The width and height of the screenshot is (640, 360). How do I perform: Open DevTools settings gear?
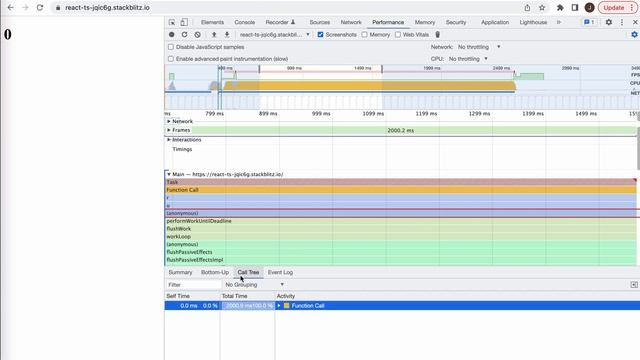609,22
